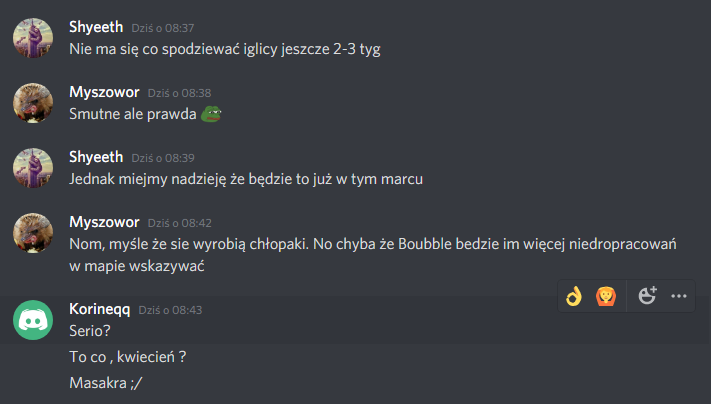Viewport: 711px width, 404px height.
Task: Click the Myszowor username above 'Nom, myśle'
Action: coord(104,223)
